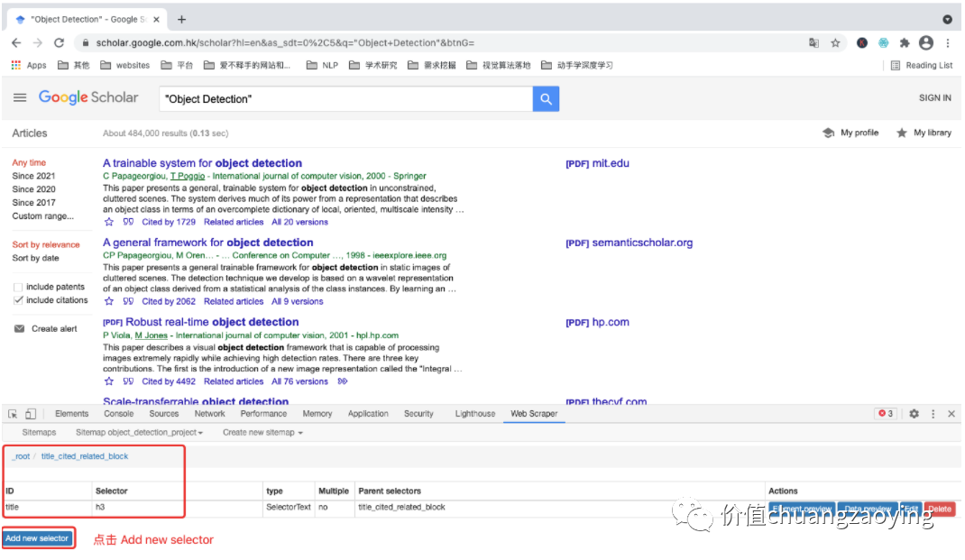The image size is (965, 560).
Task: Go to title_cited_related_block breadcrumb
Action: (84, 456)
